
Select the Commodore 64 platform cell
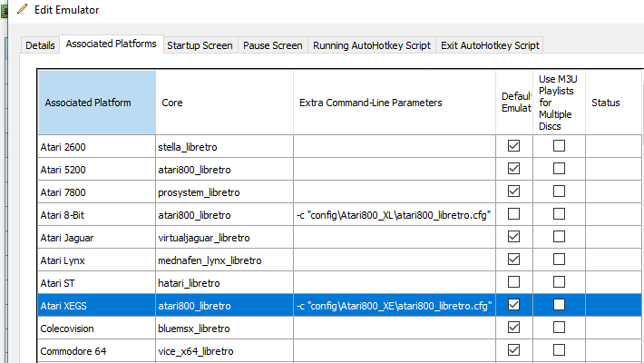(97, 351)
